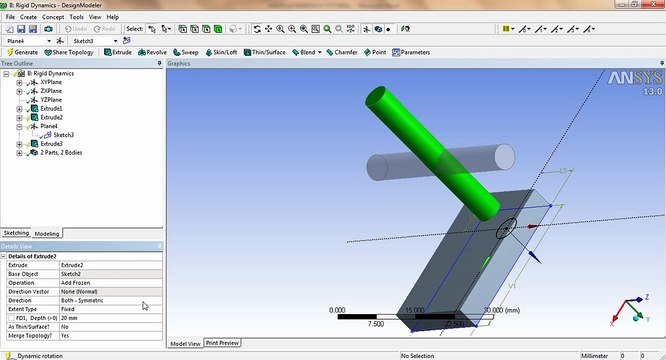The height and width of the screenshot is (360, 666).
Task: Click the Revolve feature button
Action: click(152, 52)
